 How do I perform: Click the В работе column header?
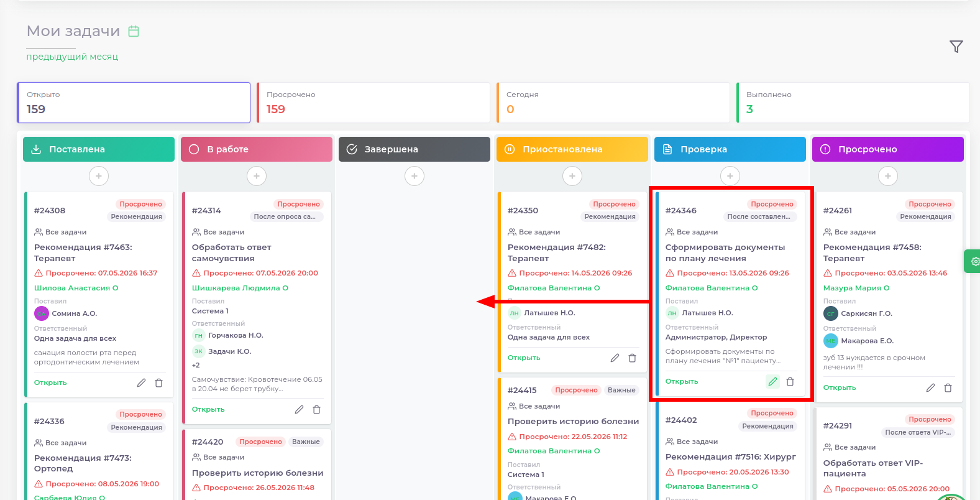tap(257, 149)
